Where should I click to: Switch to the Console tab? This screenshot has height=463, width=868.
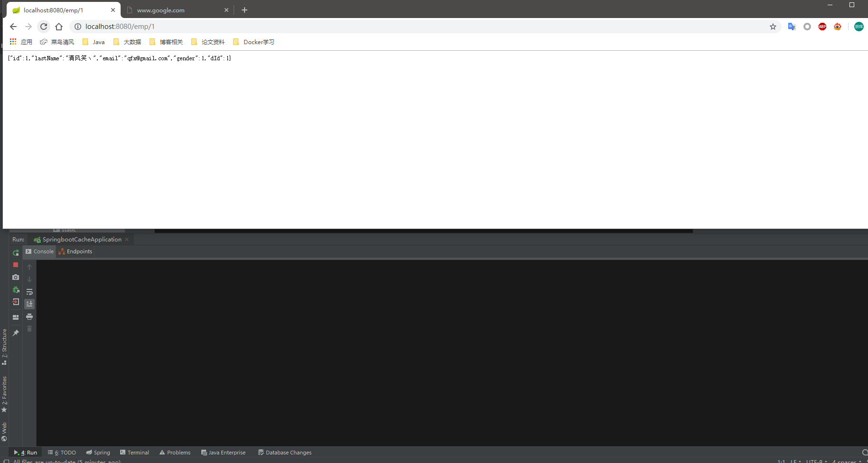[40, 251]
